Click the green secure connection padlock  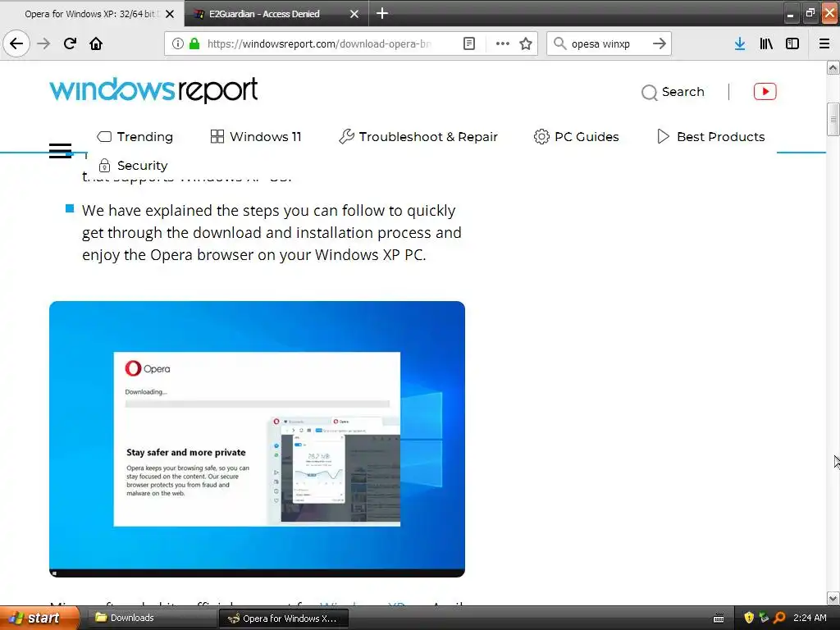point(194,43)
